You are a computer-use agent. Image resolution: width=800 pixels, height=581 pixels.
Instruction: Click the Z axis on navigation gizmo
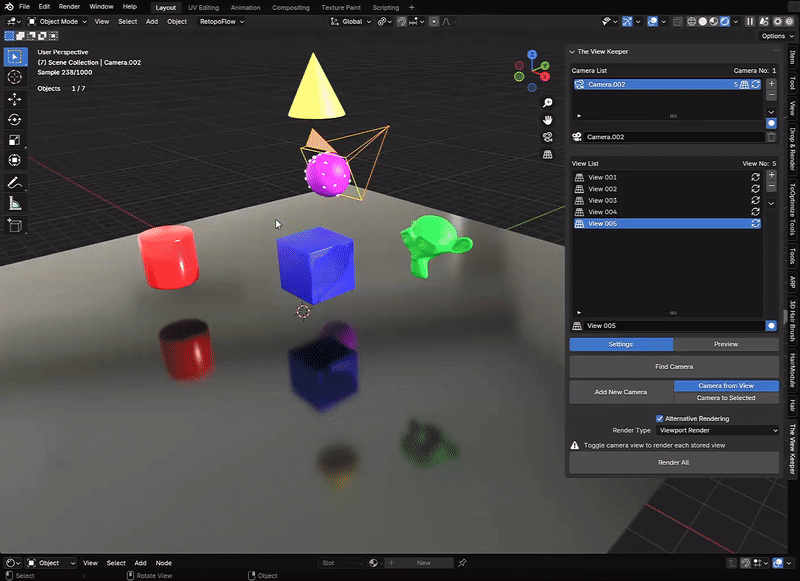coord(532,54)
